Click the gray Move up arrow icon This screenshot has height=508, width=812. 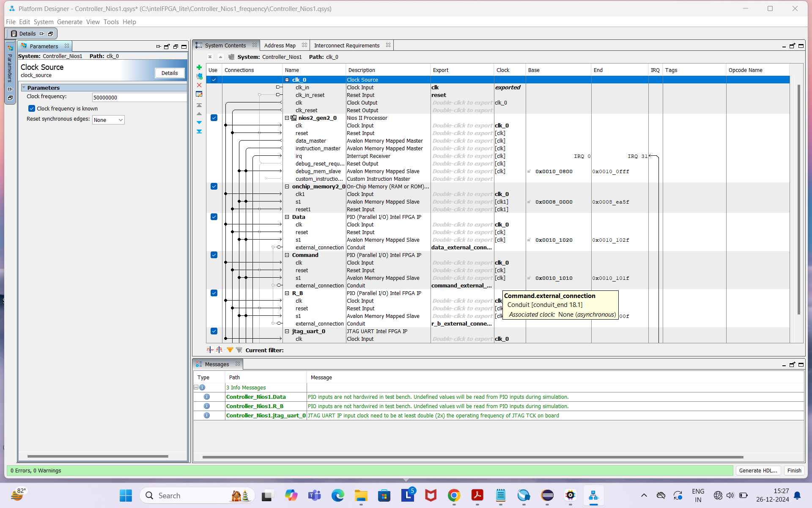pyautogui.click(x=199, y=114)
